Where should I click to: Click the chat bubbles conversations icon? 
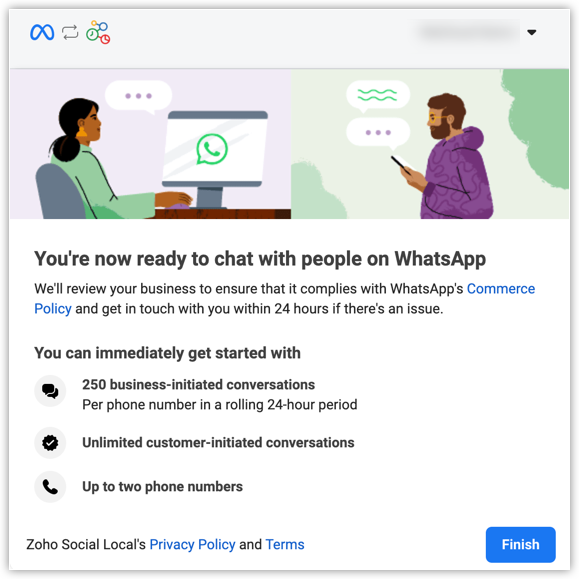tap(50, 391)
